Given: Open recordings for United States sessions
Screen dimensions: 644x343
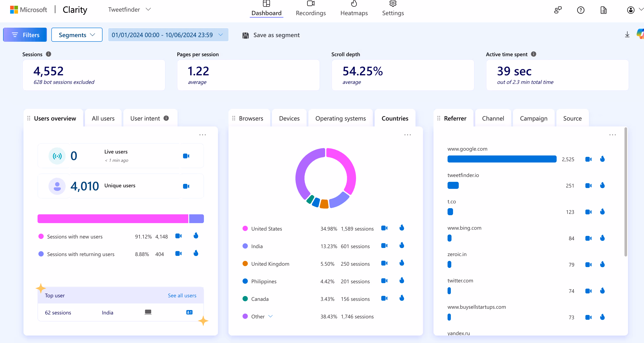Looking at the screenshot, I should point(384,228).
